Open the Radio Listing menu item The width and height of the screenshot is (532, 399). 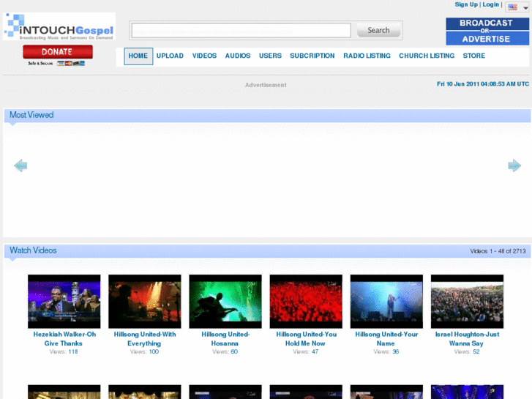pos(367,56)
